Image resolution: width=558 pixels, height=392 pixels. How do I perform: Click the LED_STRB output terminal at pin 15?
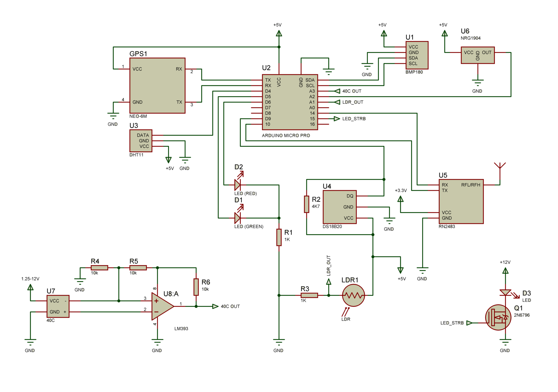tap(337, 119)
